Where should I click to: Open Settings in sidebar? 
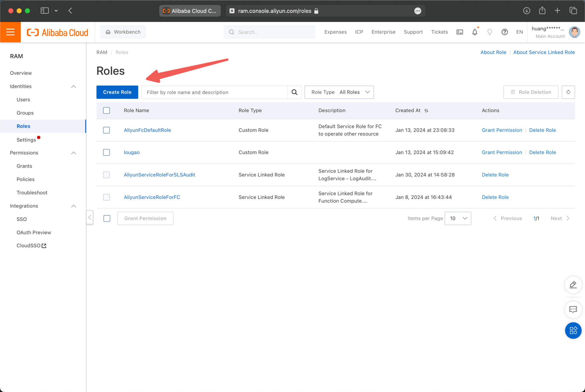pyautogui.click(x=26, y=140)
